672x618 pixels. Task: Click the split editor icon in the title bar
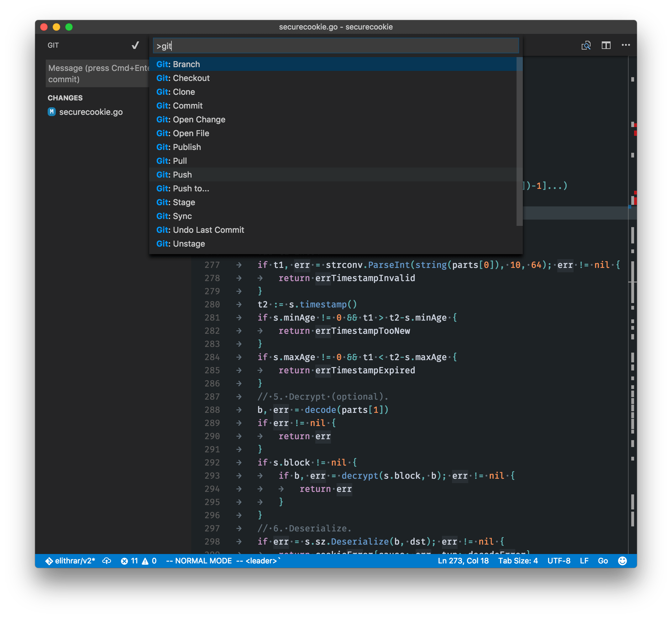[606, 45]
